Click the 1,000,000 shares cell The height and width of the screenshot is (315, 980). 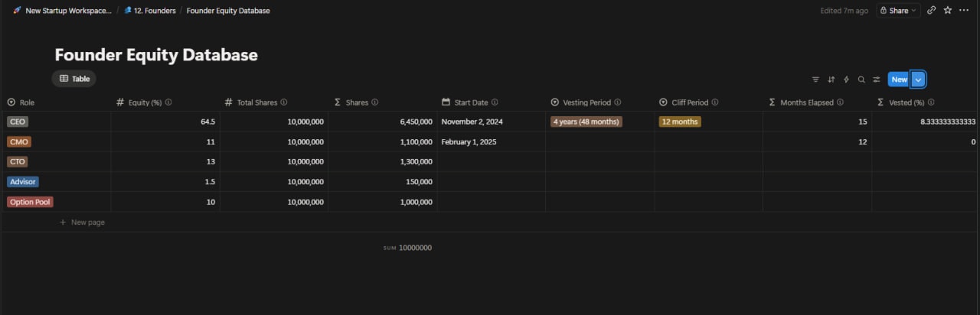[383, 202]
